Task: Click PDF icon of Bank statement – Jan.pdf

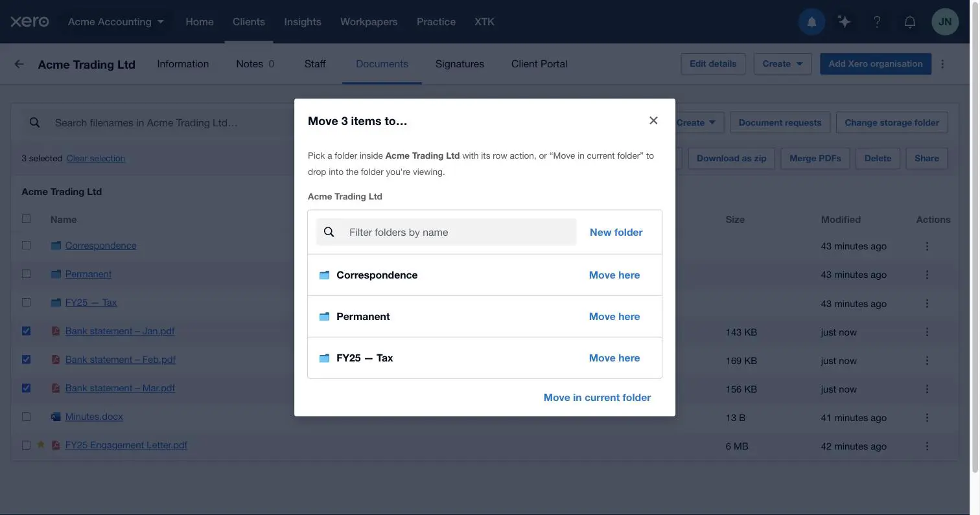Action: (56, 331)
